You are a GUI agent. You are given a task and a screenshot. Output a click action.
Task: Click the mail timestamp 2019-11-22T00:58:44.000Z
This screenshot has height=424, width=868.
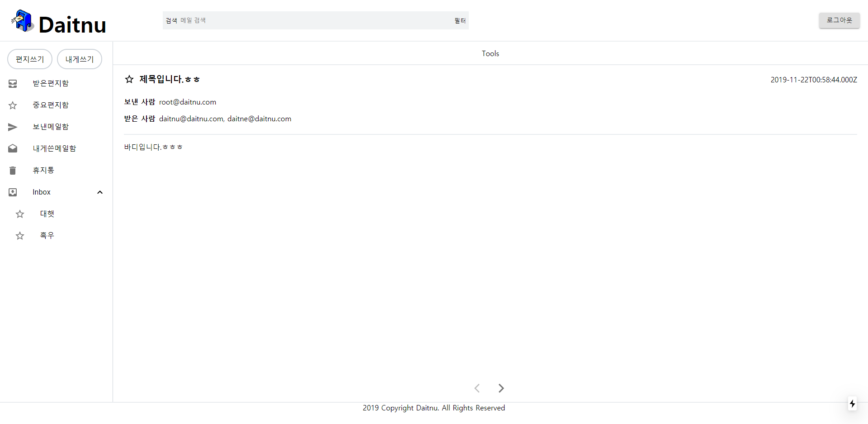[814, 80]
